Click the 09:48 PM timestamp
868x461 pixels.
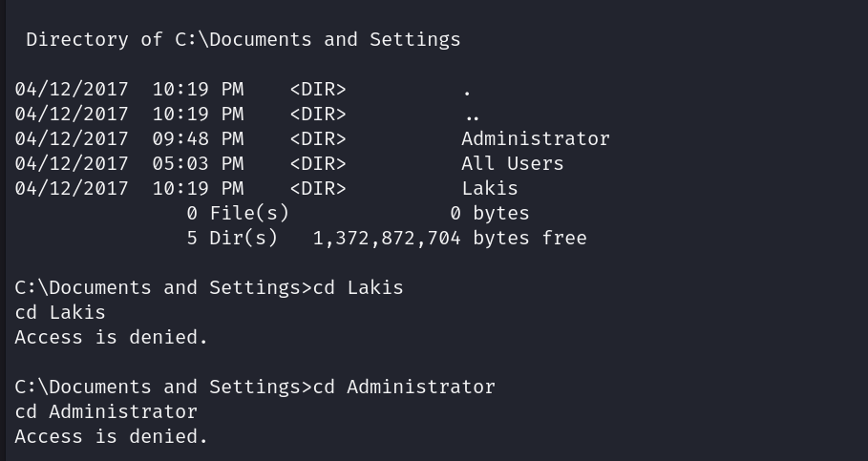[x=198, y=138]
